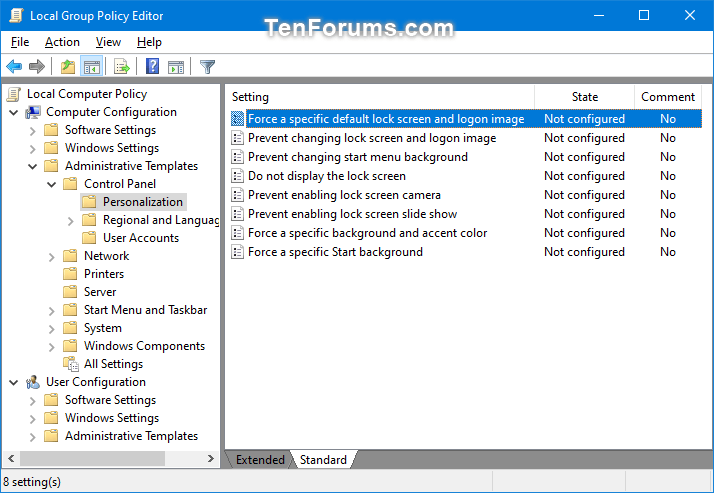Viewport: 714px width, 493px height.
Task: Click policy icon beside Do not display the lock screen
Action: pyautogui.click(x=237, y=176)
